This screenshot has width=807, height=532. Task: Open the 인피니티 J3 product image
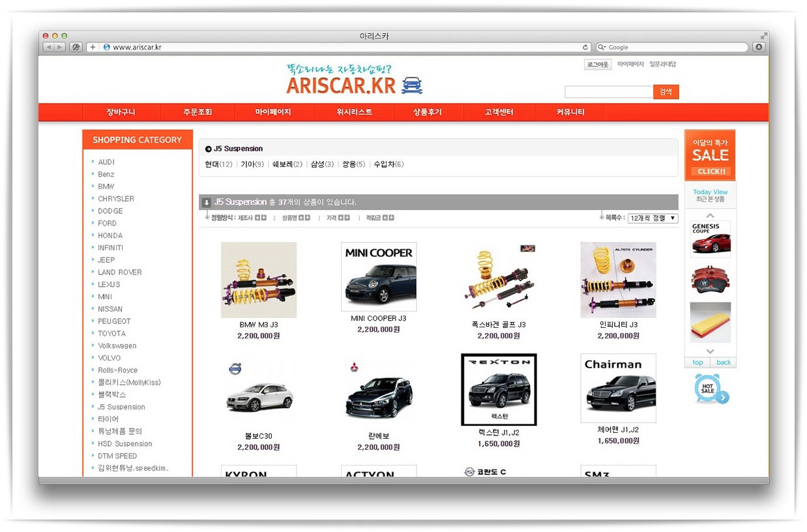[619, 280]
